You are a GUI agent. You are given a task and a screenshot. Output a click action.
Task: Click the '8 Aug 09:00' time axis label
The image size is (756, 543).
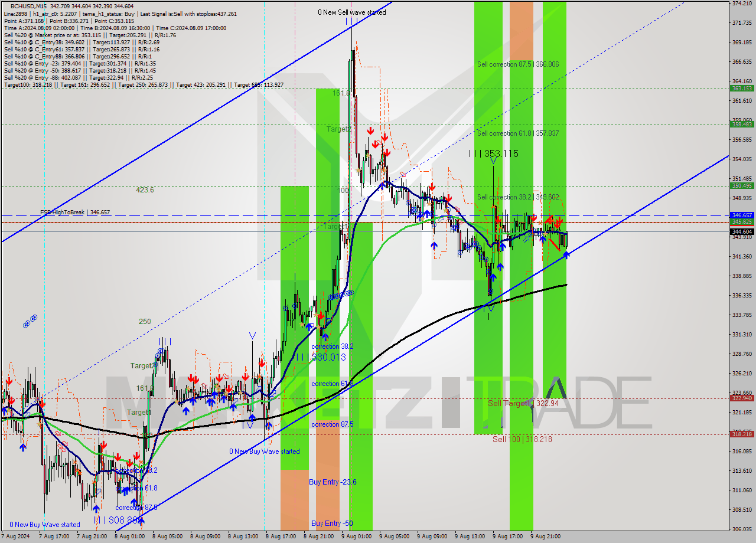coord(207,537)
